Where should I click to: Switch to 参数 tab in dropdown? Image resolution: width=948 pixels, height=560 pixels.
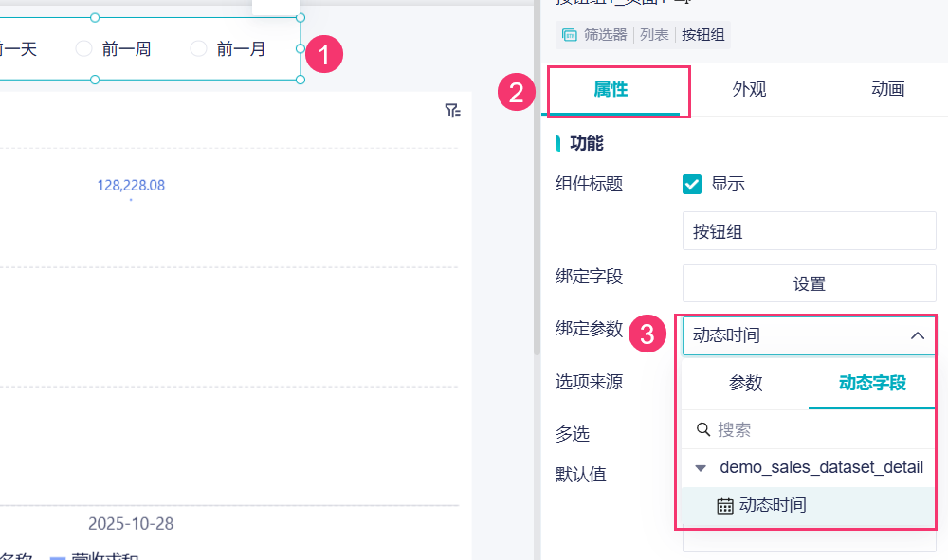tap(745, 383)
